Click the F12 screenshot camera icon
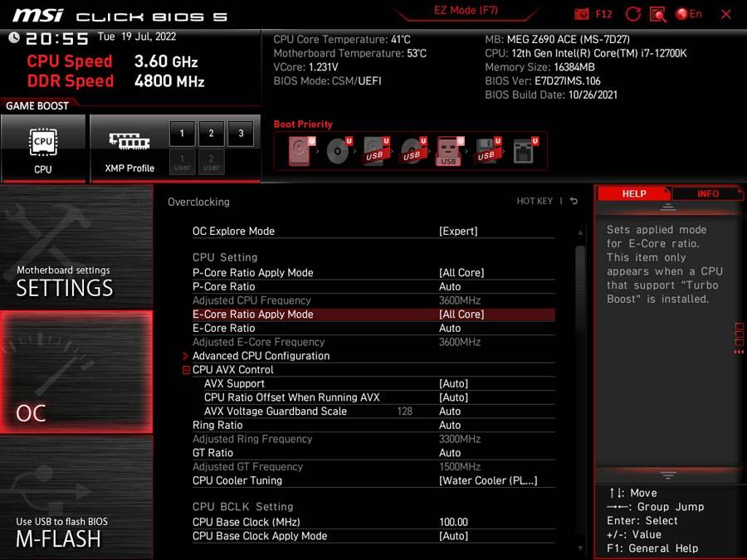The image size is (747, 560). click(x=581, y=14)
